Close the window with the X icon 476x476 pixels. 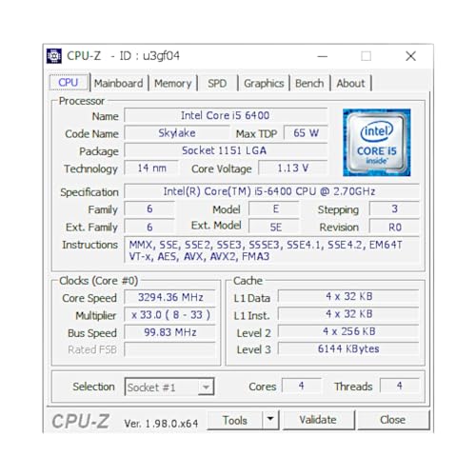tap(410, 56)
